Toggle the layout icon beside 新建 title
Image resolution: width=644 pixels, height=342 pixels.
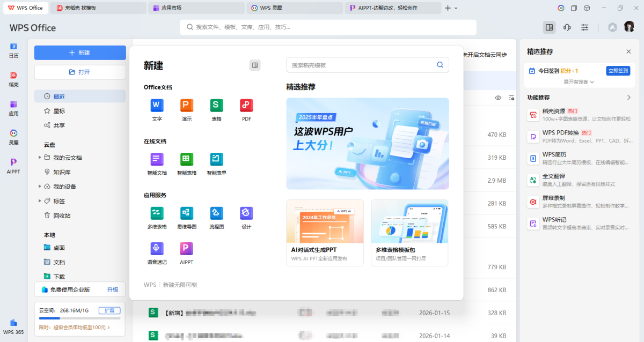pos(255,65)
